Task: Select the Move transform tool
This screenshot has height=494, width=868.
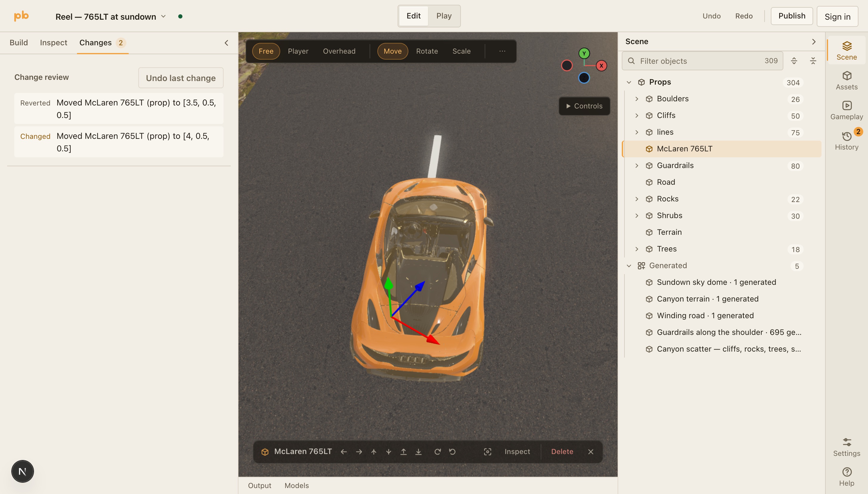Action: pyautogui.click(x=392, y=51)
